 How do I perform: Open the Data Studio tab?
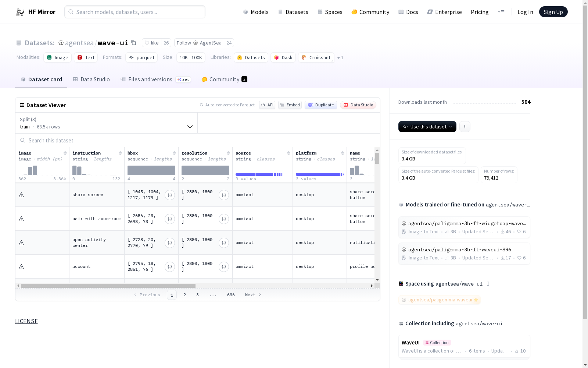coord(91,79)
